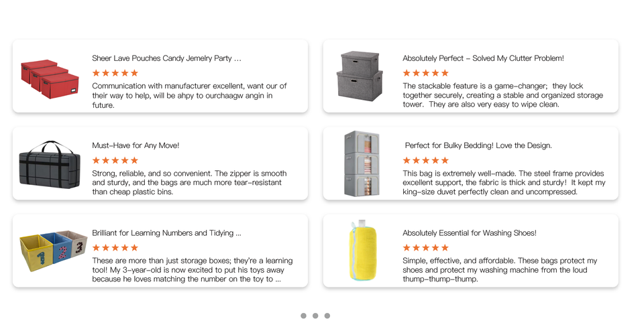Open the gray stackable lidded boxes image
This screenshot has width=644, height=333.
360,76
